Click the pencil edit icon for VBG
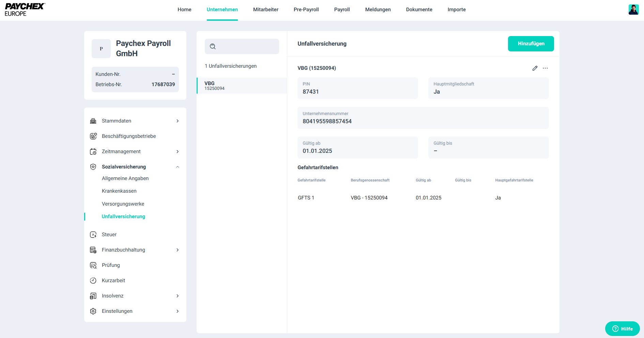This screenshot has height=338, width=644. pyautogui.click(x=535, y=68)
